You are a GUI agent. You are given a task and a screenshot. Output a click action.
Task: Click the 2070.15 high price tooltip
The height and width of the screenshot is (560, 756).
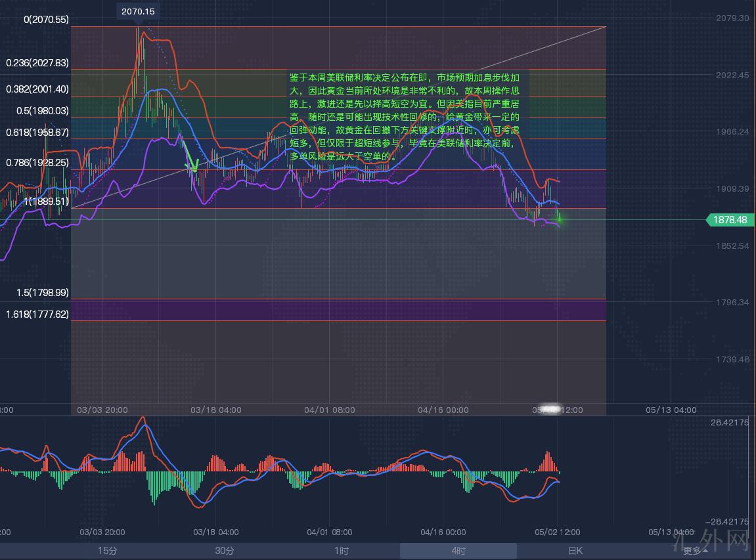[138, 11]
